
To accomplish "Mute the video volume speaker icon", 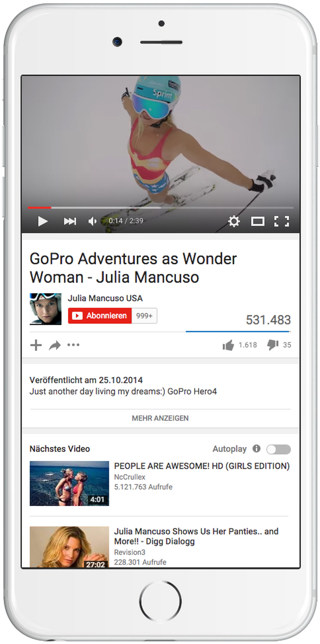I will [92, 221].
